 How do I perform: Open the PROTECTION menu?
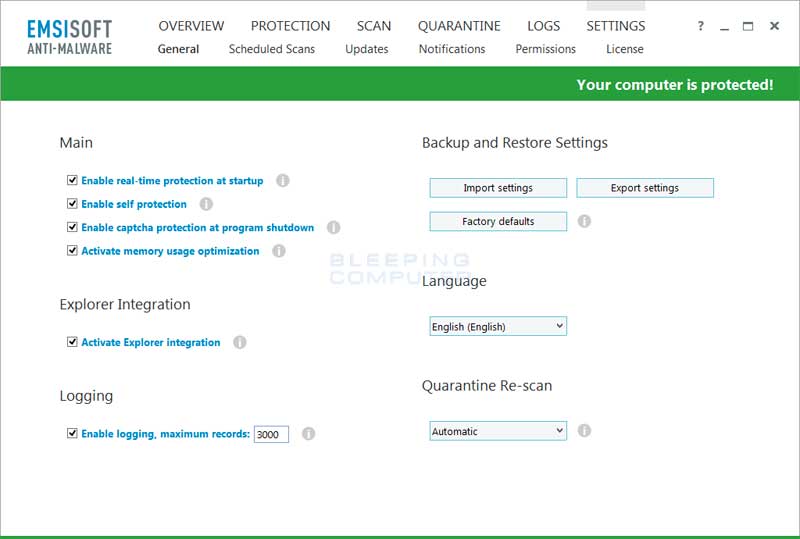click(290, 26)
